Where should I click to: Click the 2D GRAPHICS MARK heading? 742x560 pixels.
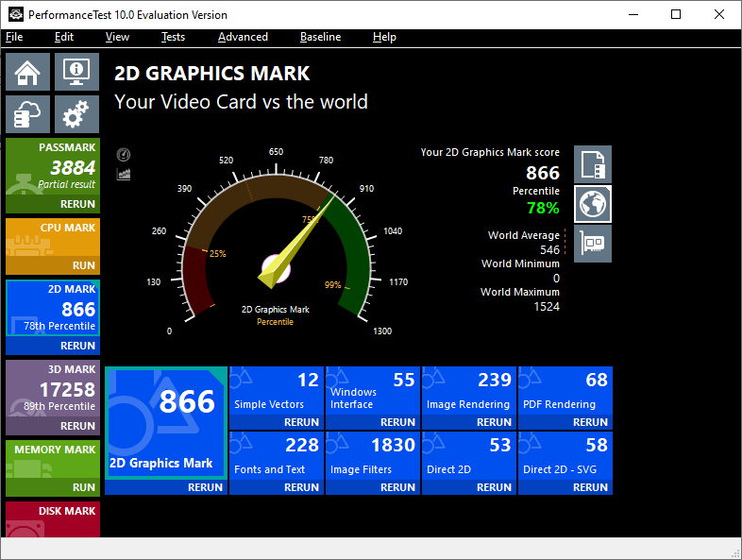[x=212, y=74]
